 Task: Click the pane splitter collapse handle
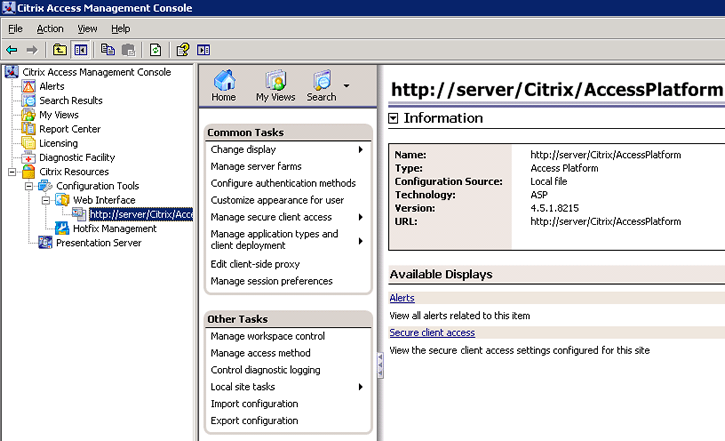(380, 366)
